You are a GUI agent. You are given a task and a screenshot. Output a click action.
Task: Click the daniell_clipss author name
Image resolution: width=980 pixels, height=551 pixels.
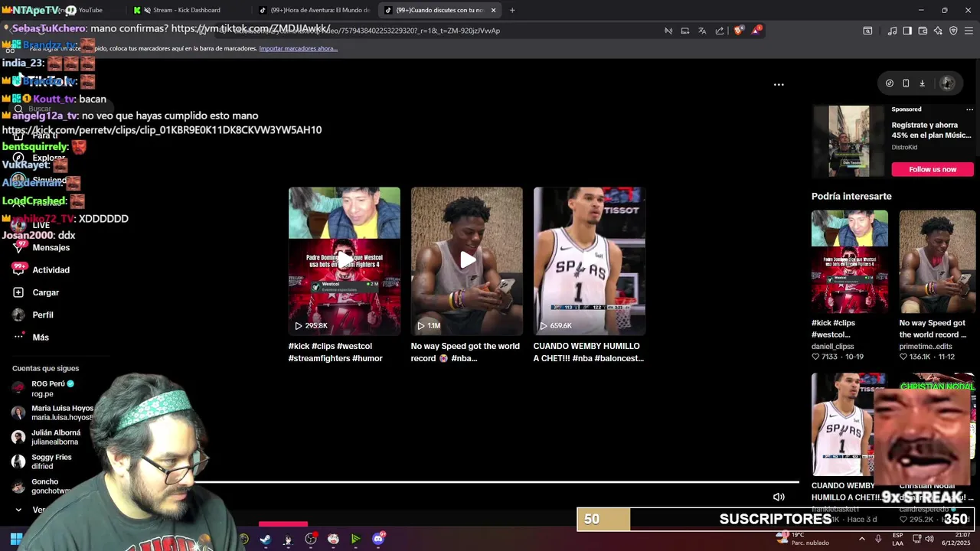(833, 346)
